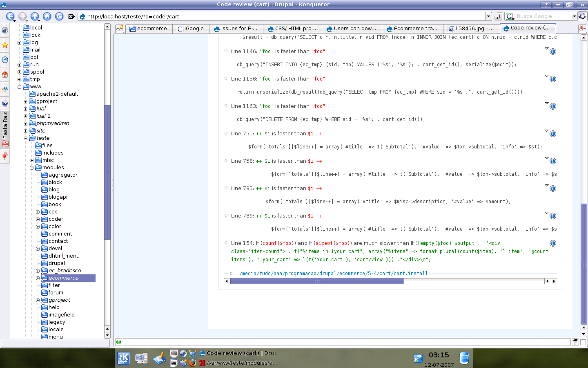The width and height of the screenshot is (588, 368).
Task: Open the cart.install file path link
Action: click(333, 274)
